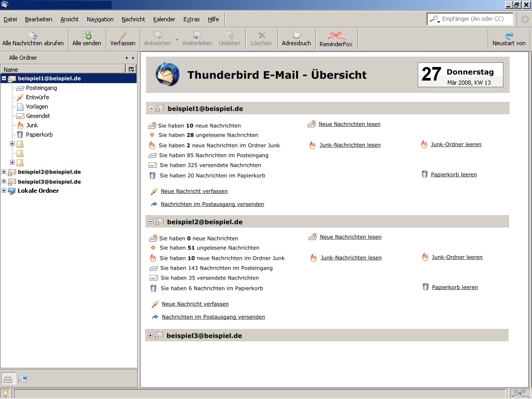Click Neue Nachricht verfassen link under beispiel2
The width and height of the screenshot is (532, 399).
tap(195, 304)
